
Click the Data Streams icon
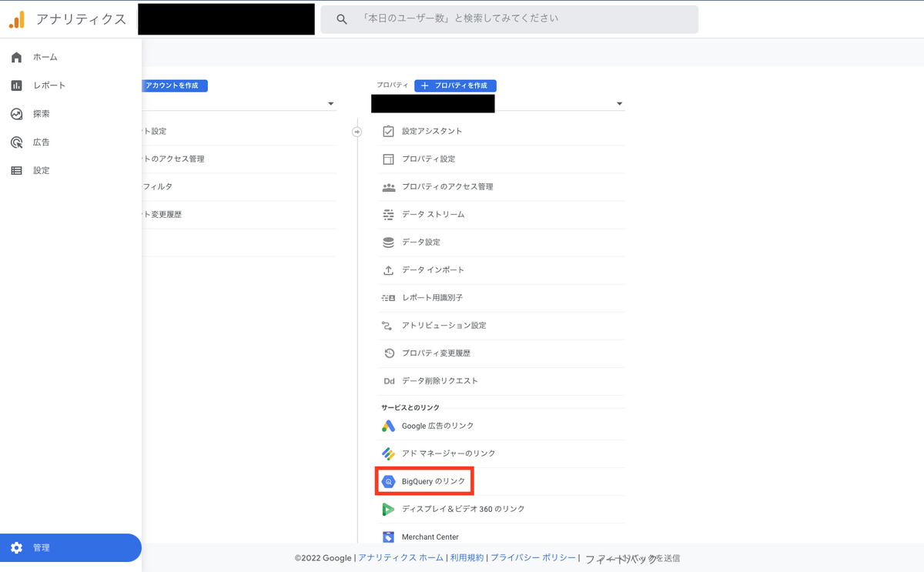pyautogui.click(x=388, y=215)
